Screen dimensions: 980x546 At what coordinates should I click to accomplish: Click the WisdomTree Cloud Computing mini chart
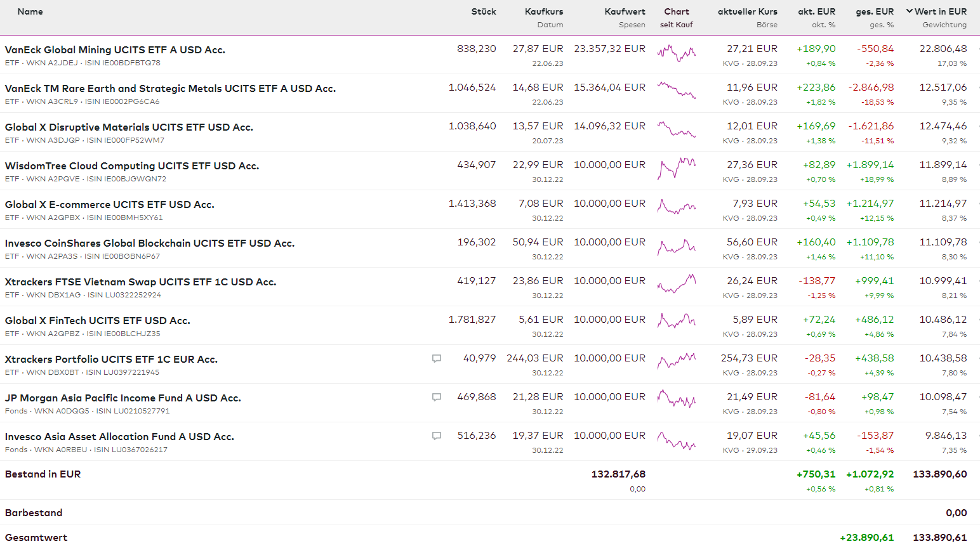(677, 169)
